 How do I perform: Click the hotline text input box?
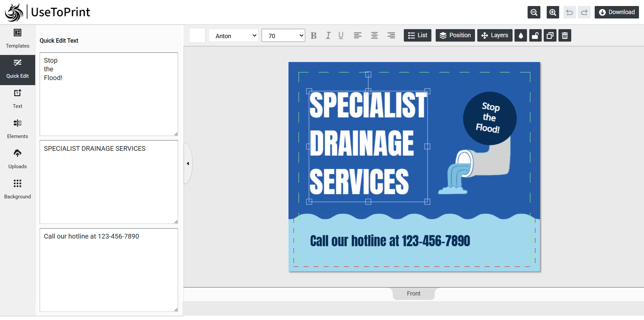[x=109, y=270]
